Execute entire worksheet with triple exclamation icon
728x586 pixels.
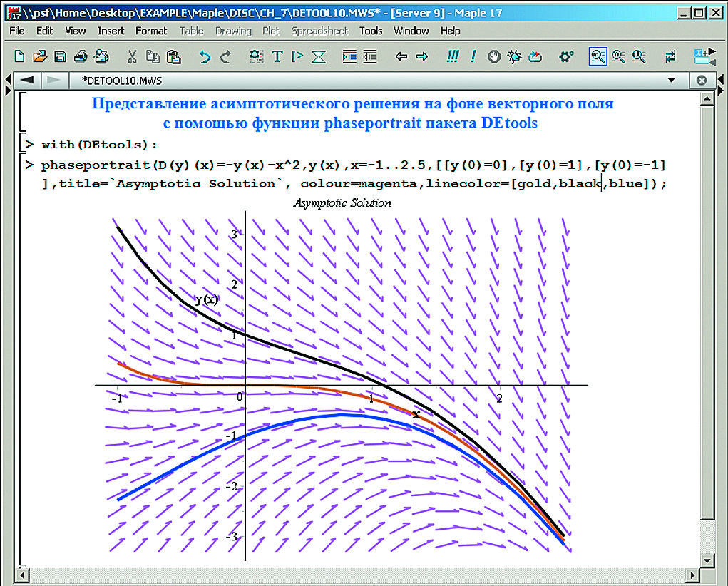(x=452, y=56)
